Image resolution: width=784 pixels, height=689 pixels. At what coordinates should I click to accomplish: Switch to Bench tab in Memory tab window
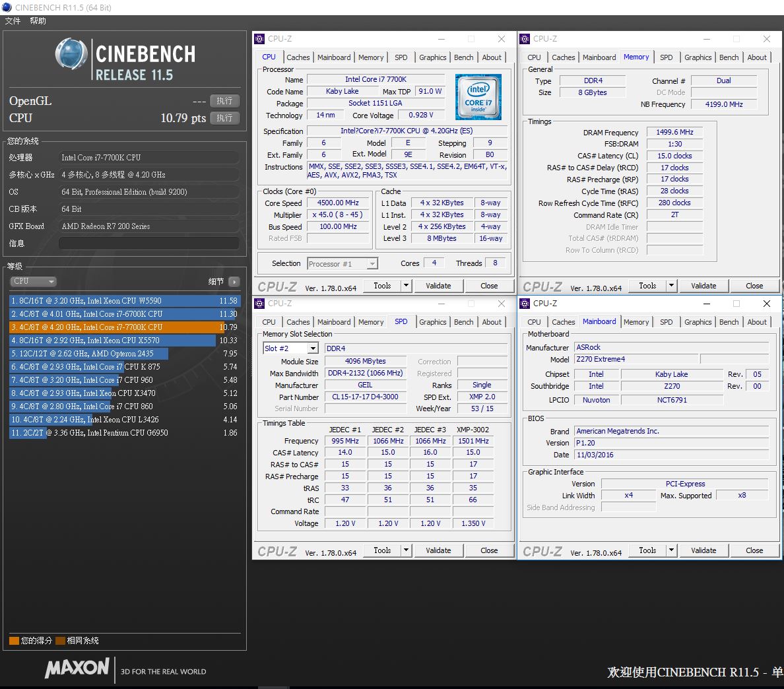[729, 57]
